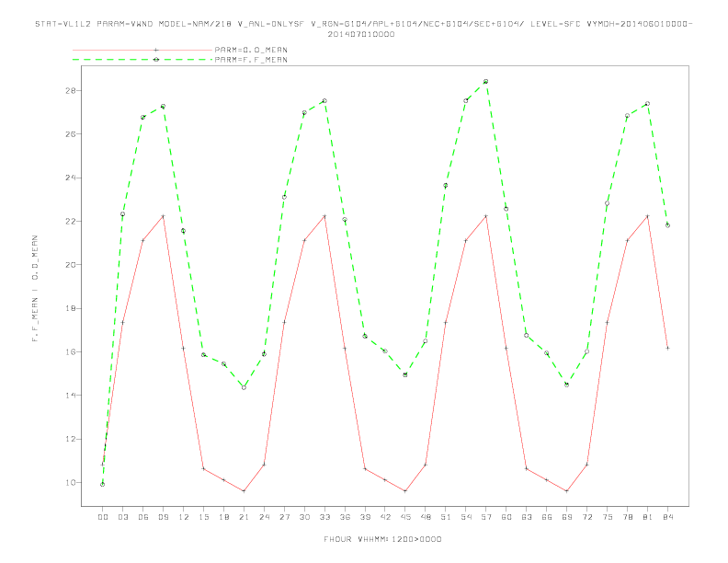Click y-axis tick label 28

pyautogui.click(x=71, y=90)
